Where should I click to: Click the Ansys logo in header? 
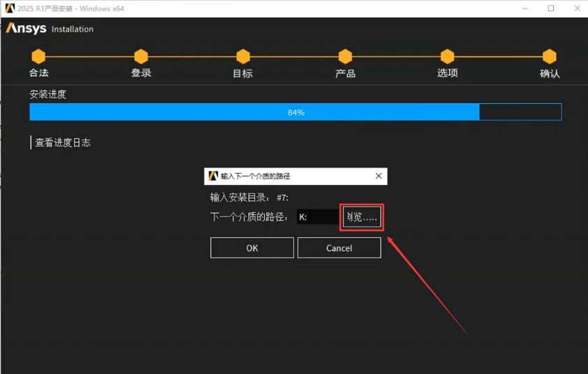(x=26, y=28)
